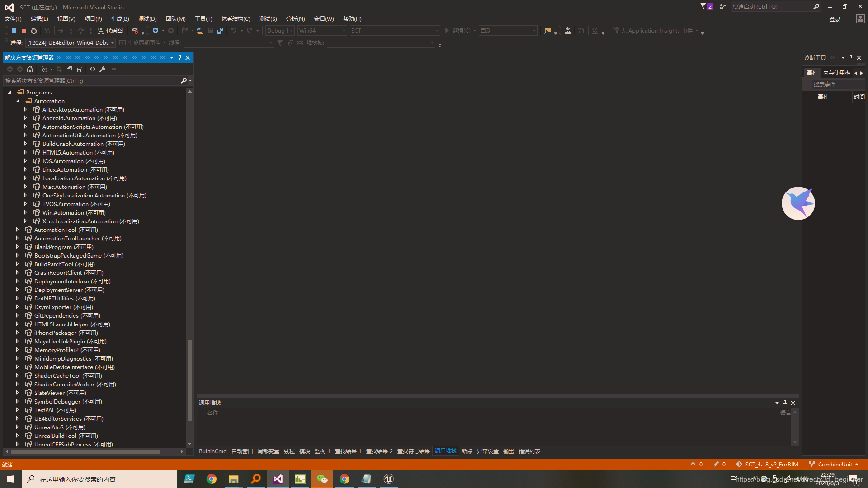Click the collapse all icon in Solution Explorer

coord(69,69)
